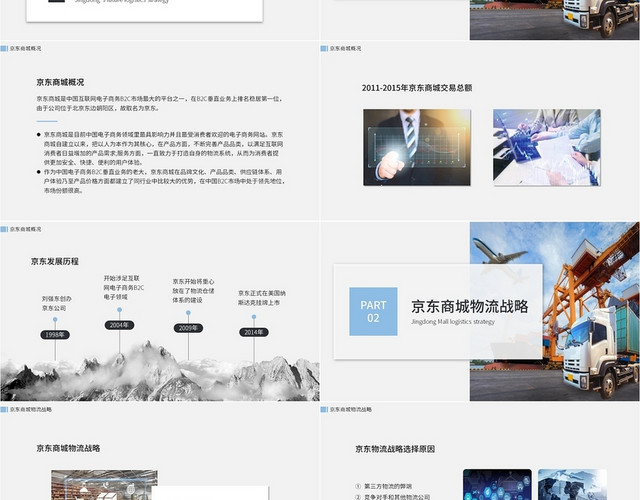Screen dimensions: 640x500
Task: Click the subtitle Jingdong Mall logistics strategy
Action: [453, 322]
